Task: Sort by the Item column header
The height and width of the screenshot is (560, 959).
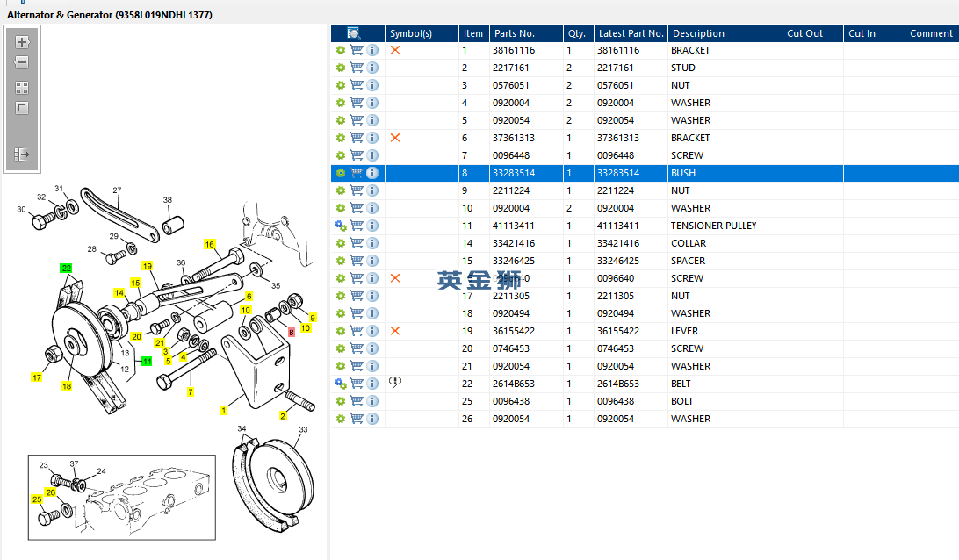Action: [x=473, y=33]
